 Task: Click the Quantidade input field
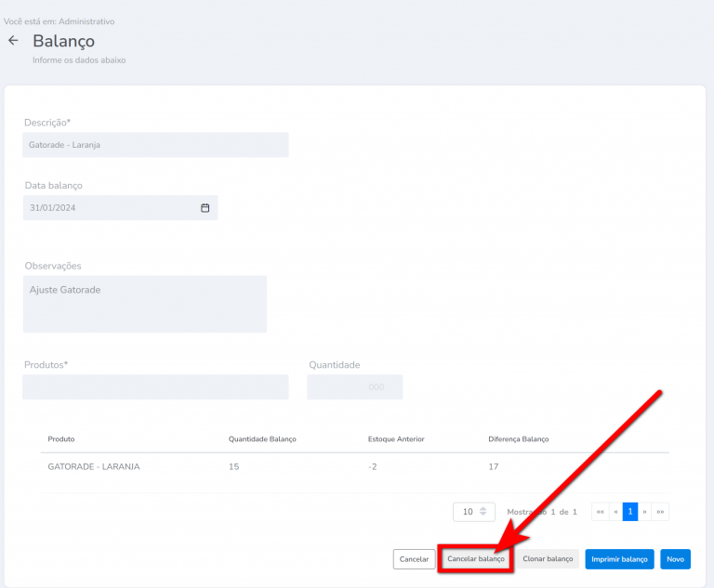tap(354, 387)
